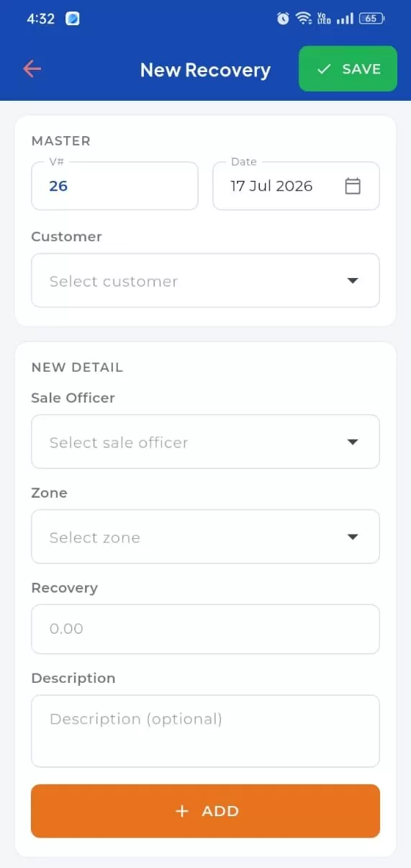The image size is (411, 868).
Task: Click the checkmark icon on SAVE
Action: (324, 69)
